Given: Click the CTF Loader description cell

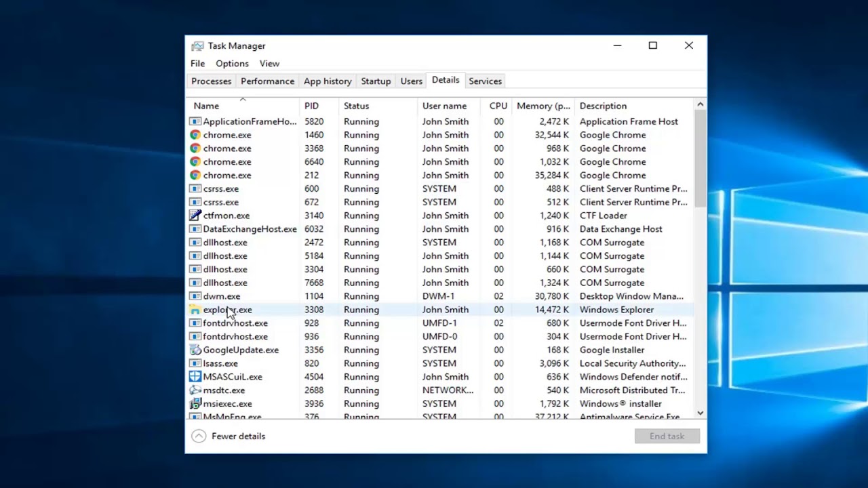Looking at the screenshot, I should tap(604, 216).
